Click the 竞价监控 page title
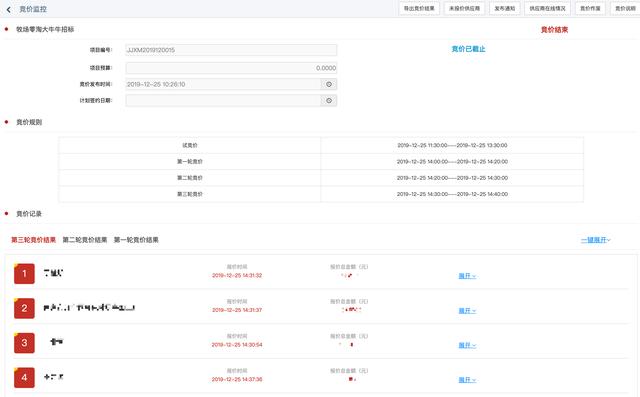 click(33, 9)
